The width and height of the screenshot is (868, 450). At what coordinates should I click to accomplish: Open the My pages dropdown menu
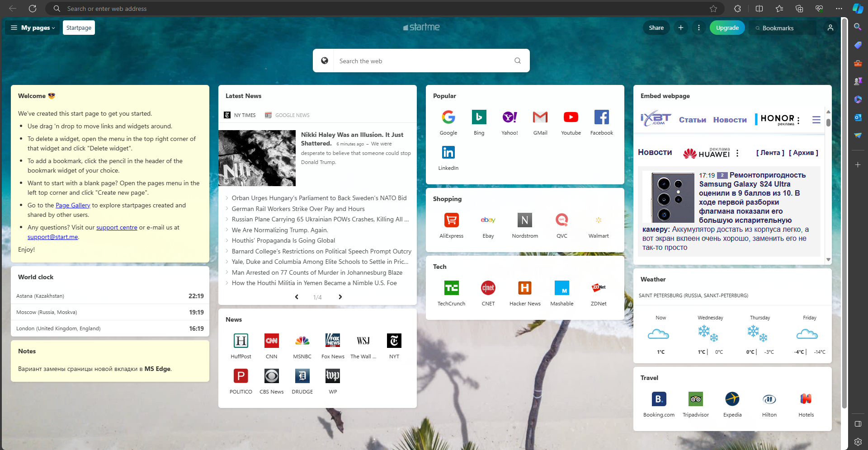[x=33, y=28]
